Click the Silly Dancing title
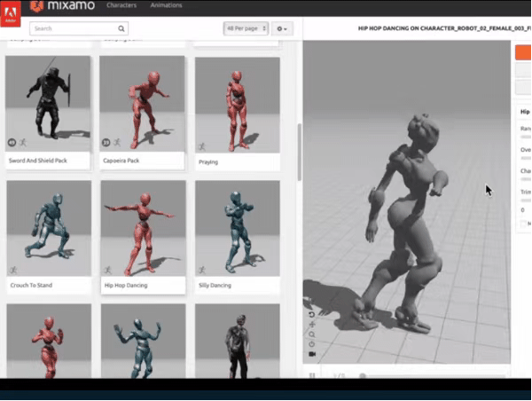The height and width of the screenshot is (401, 532). coord(215,285)
